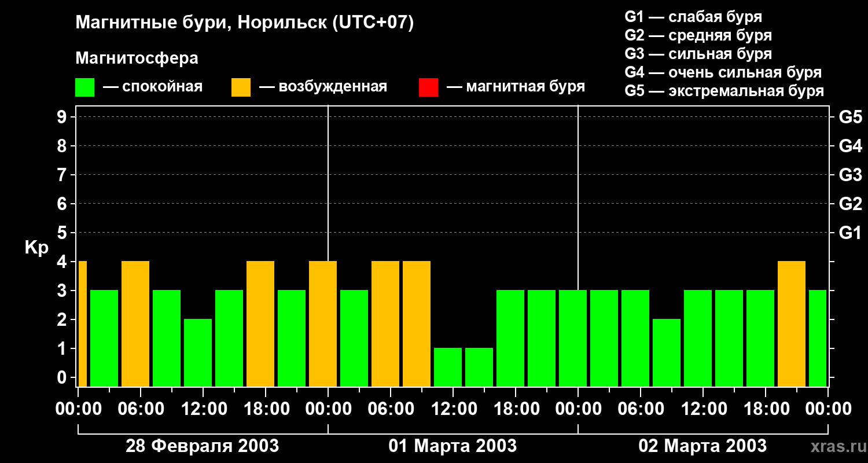Click the 06:00 tick label above 02 Марта

coord(640,409)
